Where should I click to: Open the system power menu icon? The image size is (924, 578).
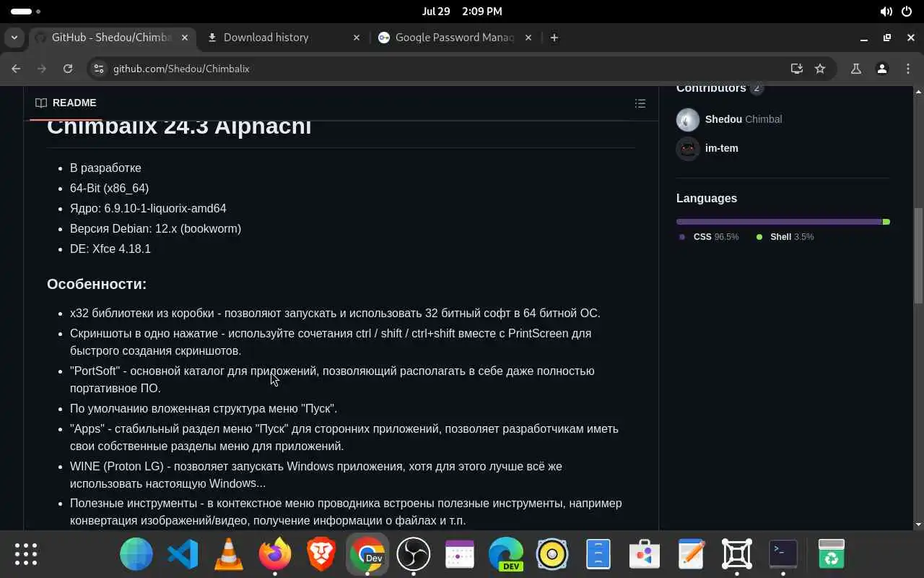[x=907, y=12]
